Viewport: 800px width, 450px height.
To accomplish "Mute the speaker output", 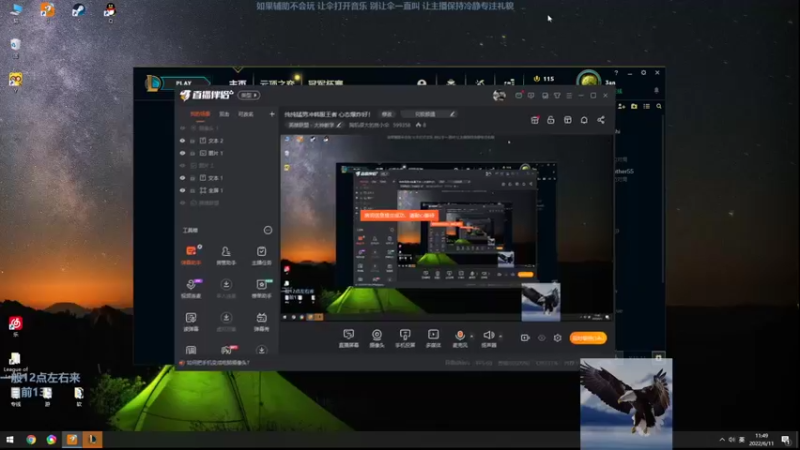I will tap(488, 337).
